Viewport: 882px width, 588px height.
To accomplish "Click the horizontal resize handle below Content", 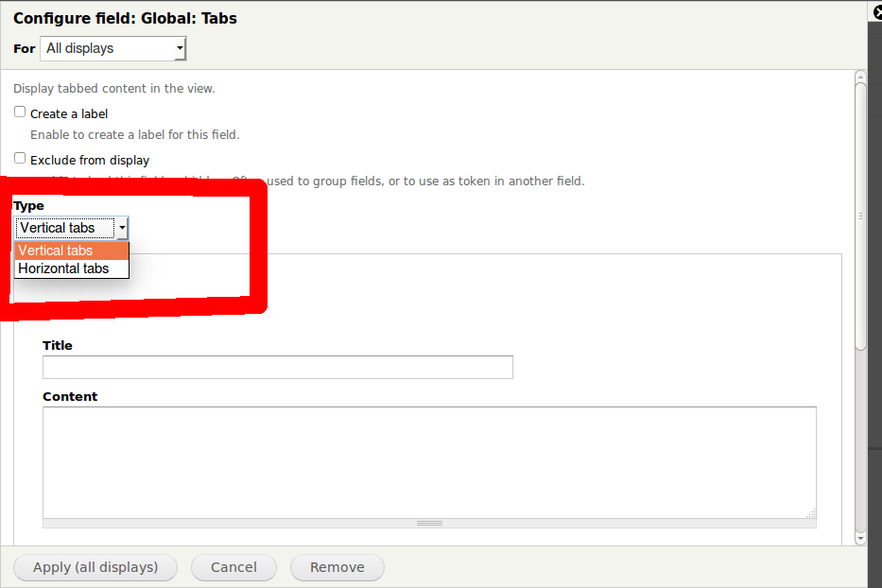I will pos(429,522).
